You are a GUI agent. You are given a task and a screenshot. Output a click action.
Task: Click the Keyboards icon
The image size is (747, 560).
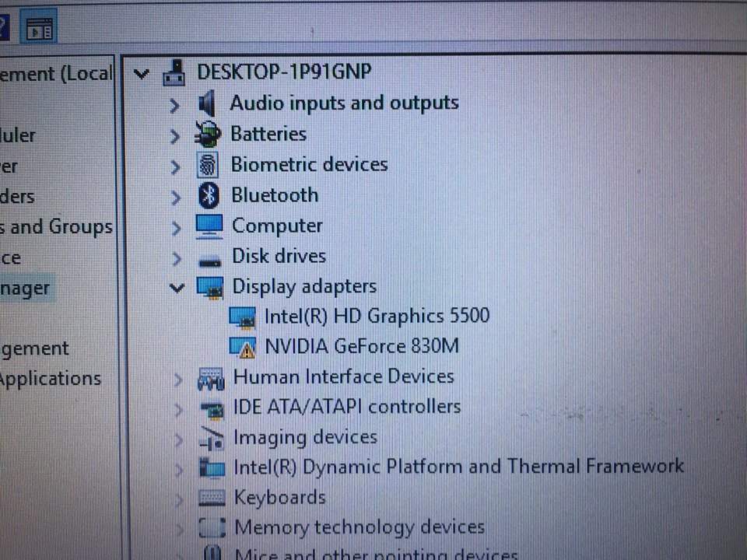click(212, 498)
